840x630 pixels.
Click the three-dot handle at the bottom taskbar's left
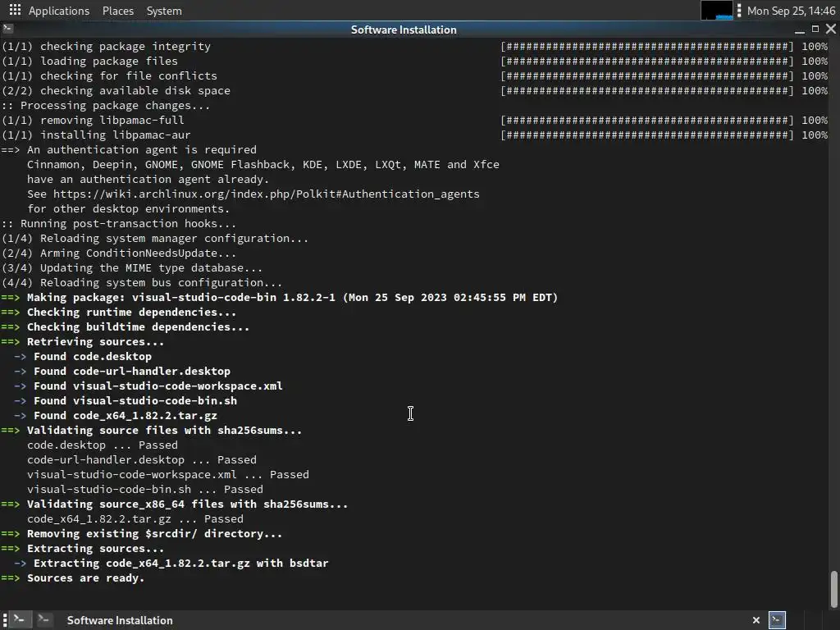pyautogui.click(x=5, y=620)
